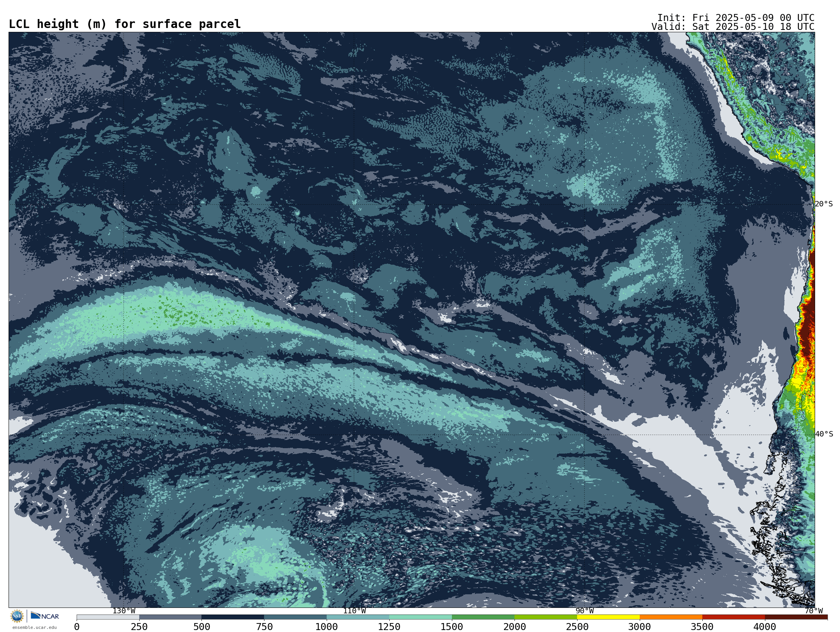Click the colorbar tick label 1000
This screenshot has width=840, height=632.
327,627
